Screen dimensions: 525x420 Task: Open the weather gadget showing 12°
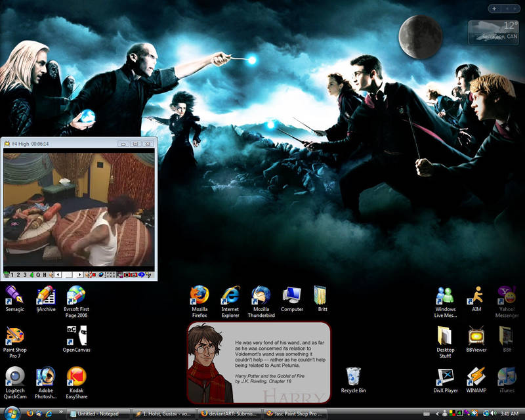pos(493,32)
